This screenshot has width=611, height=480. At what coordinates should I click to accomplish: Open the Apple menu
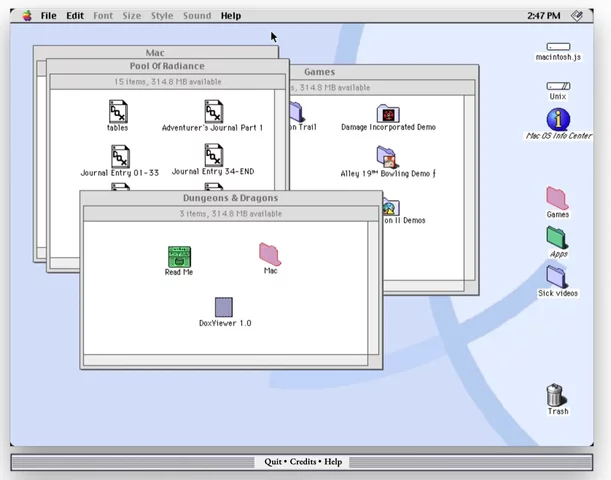coord(27,16)
